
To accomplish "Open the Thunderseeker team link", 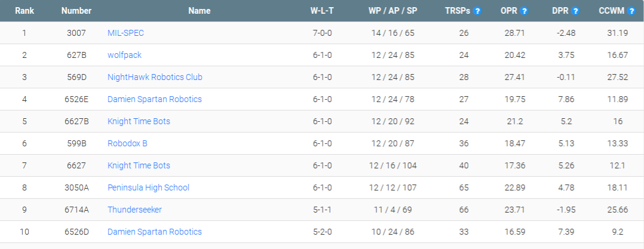I will tap(135, 210).
